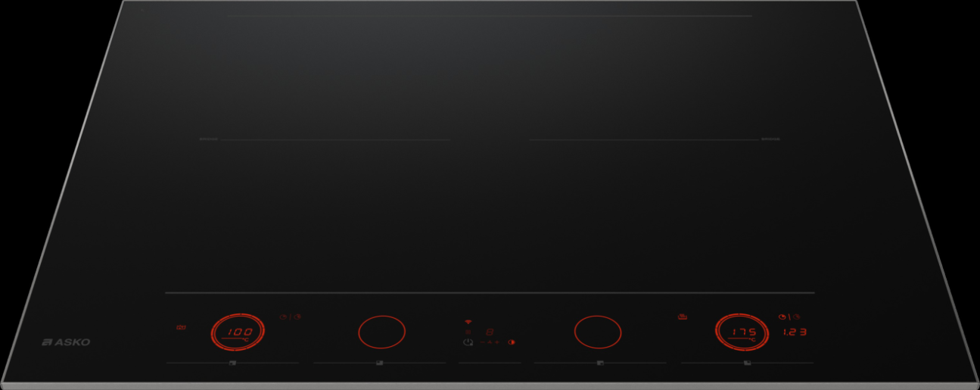Tap the power and lock key

tap(468, 342)
